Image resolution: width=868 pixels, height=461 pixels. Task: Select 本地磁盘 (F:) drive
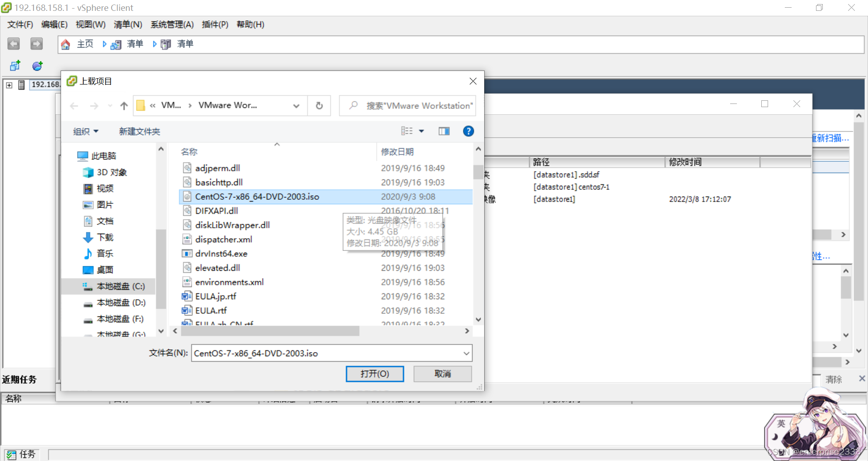click(x=113, y=319)
